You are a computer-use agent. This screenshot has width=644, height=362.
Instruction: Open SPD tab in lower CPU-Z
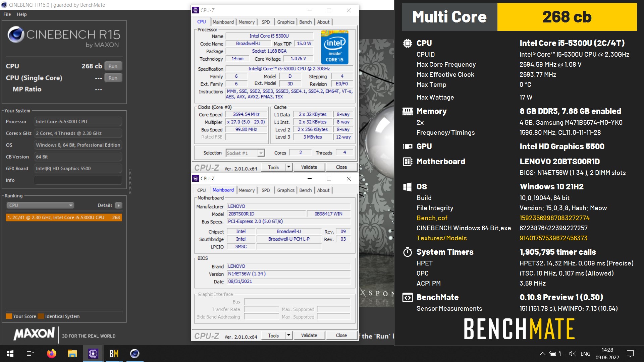click(x=266, y=190)
